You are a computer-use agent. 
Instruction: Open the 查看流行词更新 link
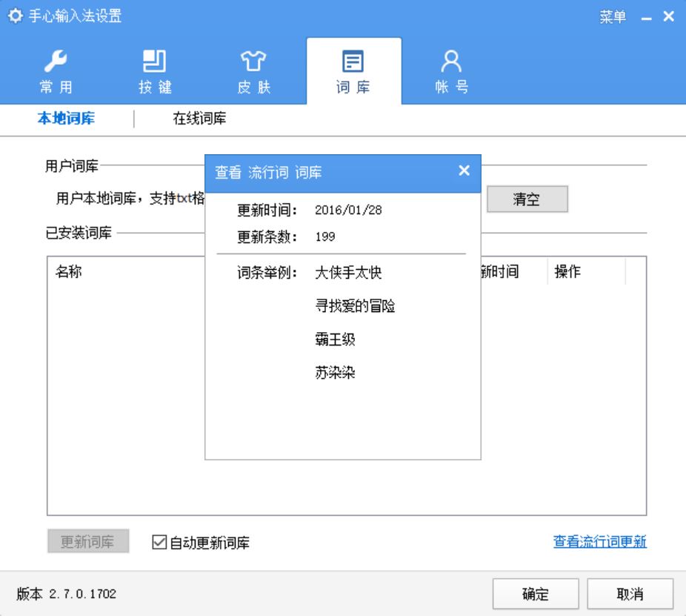coord(599,542)
